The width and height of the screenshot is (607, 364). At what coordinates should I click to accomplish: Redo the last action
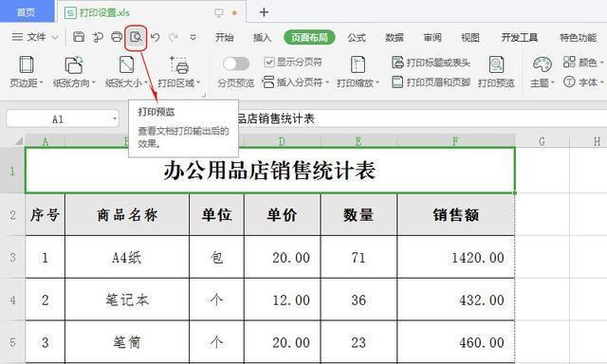point(174,37)
